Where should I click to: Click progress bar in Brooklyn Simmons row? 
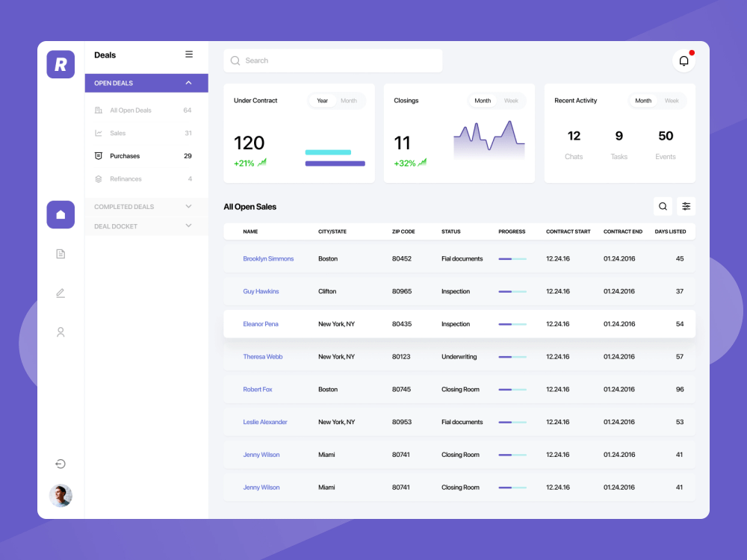(512, 258)
